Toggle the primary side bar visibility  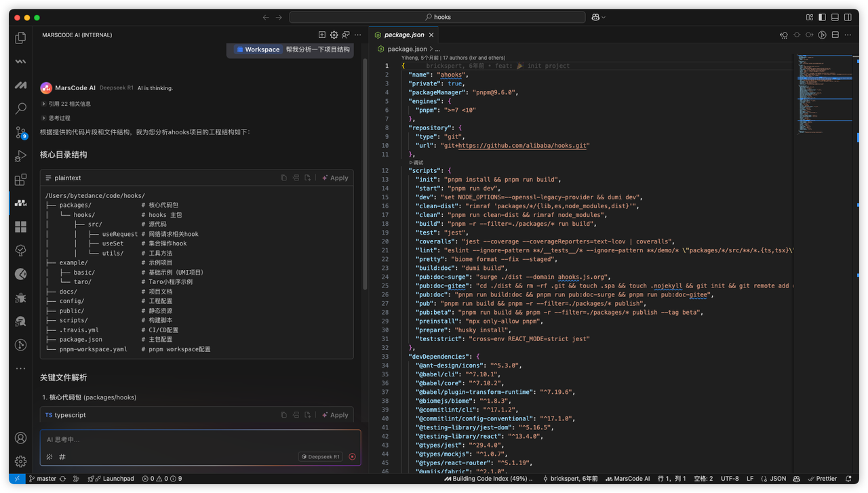pyautogui.click(x=823, y=17)
